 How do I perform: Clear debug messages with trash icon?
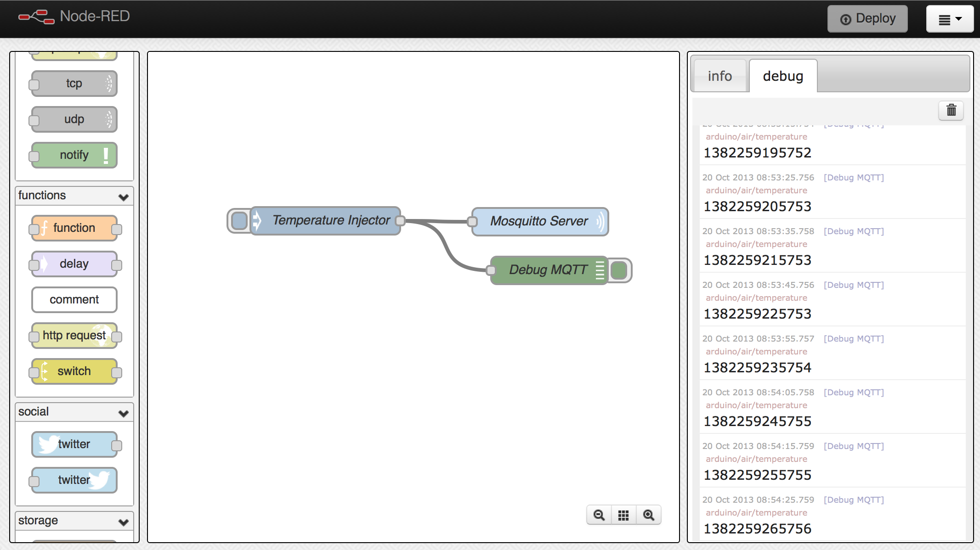[951, 110]
